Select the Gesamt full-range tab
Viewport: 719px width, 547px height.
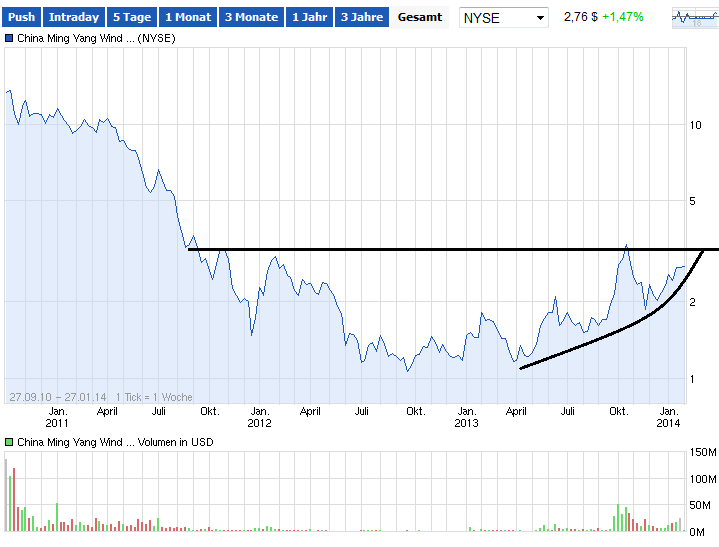[420, 18]
